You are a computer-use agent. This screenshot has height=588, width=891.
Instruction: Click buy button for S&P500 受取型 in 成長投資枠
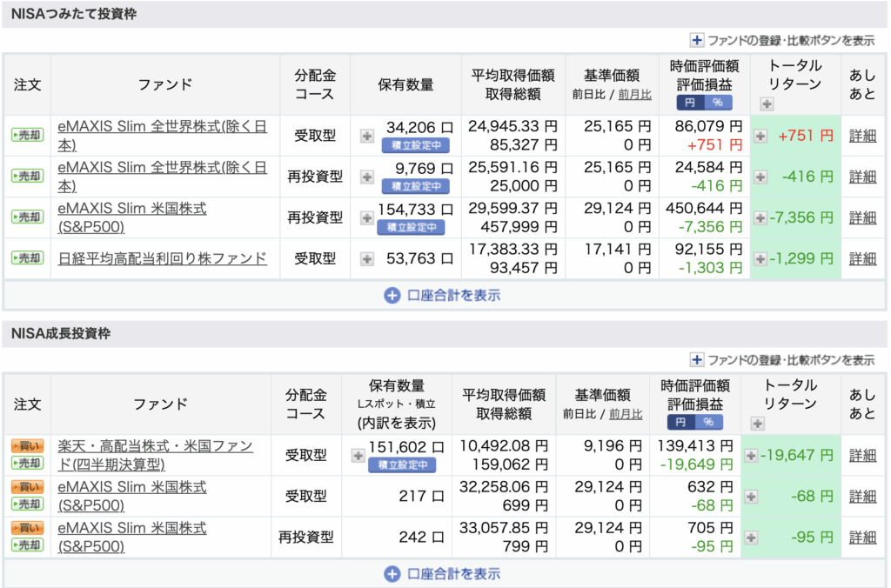(27, 487)
